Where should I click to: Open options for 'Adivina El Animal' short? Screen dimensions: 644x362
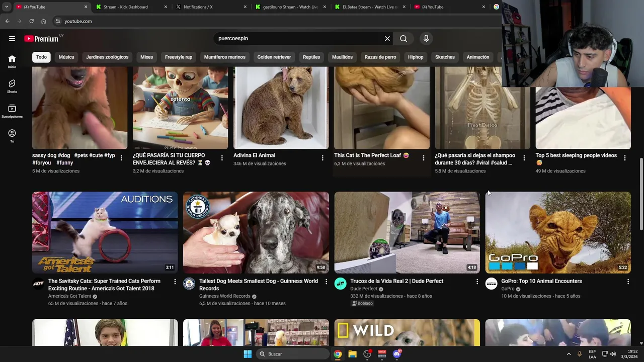[323, 158]
